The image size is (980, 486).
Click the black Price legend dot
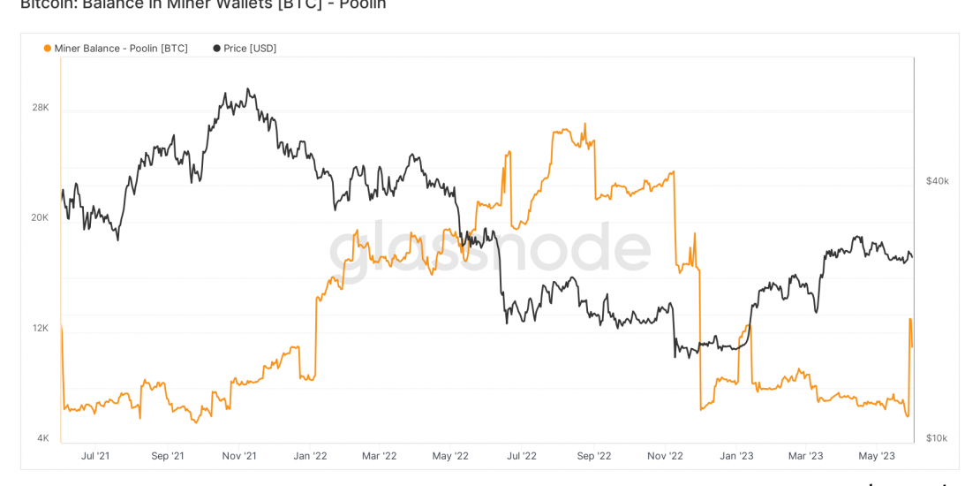click(216, 49)
